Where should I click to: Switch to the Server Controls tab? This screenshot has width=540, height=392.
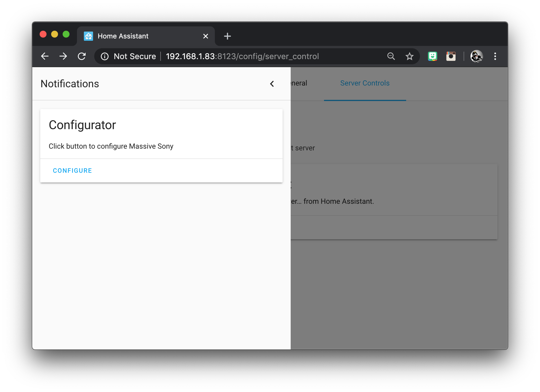[x=365, y=83]
